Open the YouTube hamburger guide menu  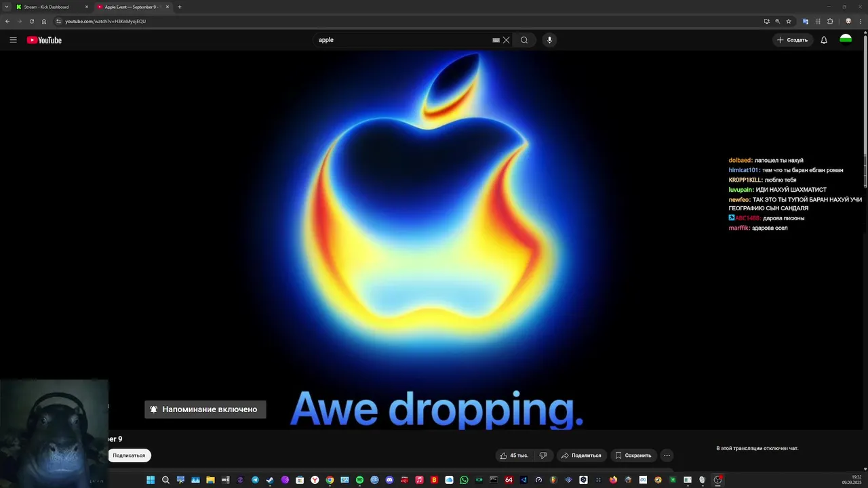(13, 40)
